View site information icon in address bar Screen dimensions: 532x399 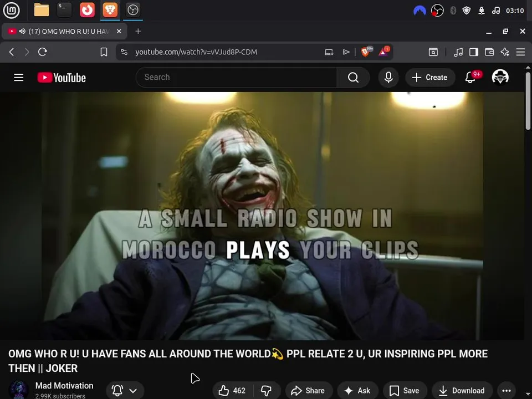pyautogui.click(x=124, y=52)
